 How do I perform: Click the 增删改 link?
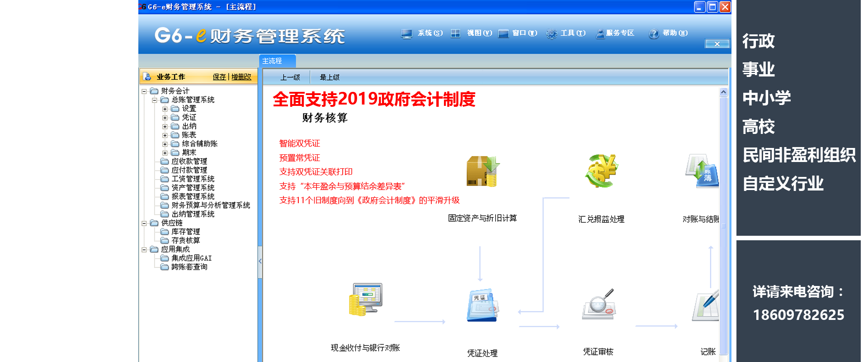coord(241,77)
